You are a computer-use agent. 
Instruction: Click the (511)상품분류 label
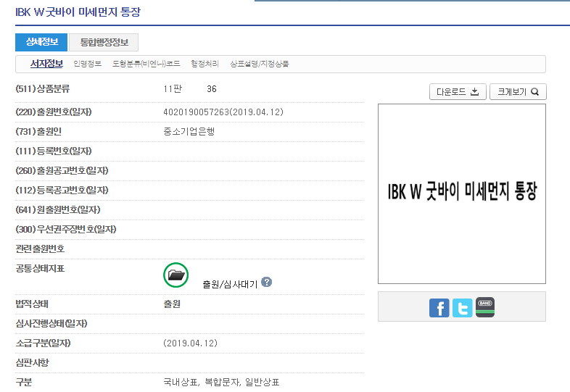(x=43, y=89)
